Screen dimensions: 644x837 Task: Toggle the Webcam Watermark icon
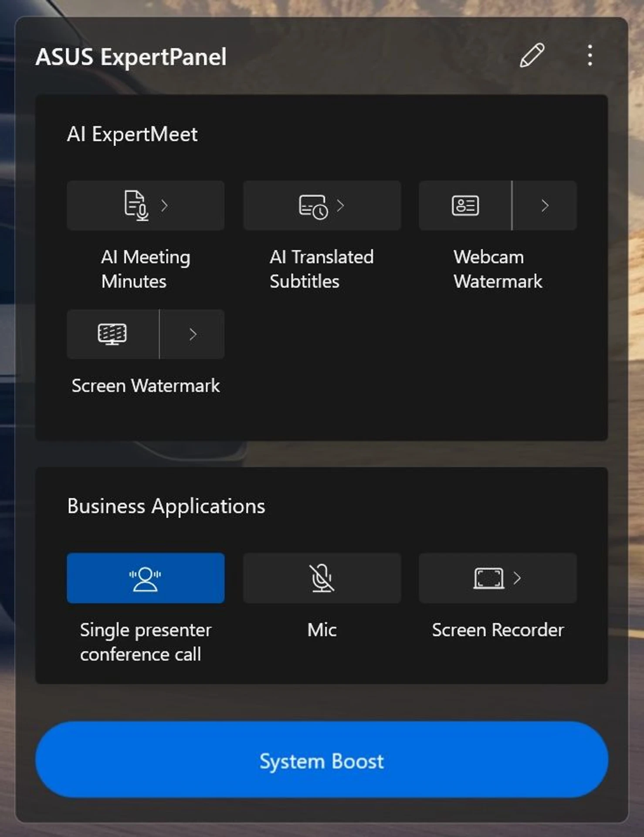tap(465, 205)
